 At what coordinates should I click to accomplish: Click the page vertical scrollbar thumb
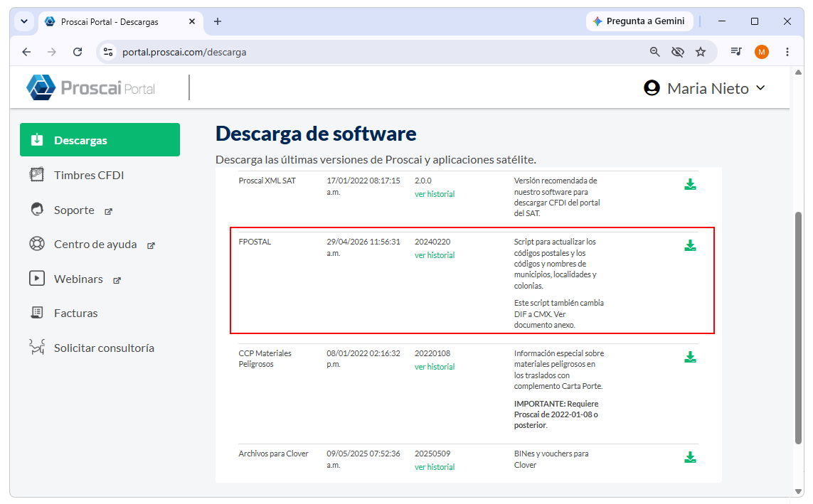799,328
